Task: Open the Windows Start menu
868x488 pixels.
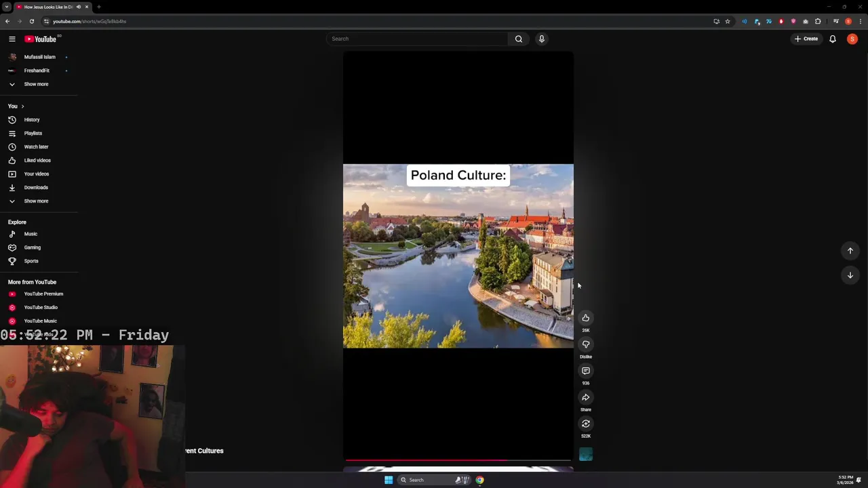Action: click(389, 480)
